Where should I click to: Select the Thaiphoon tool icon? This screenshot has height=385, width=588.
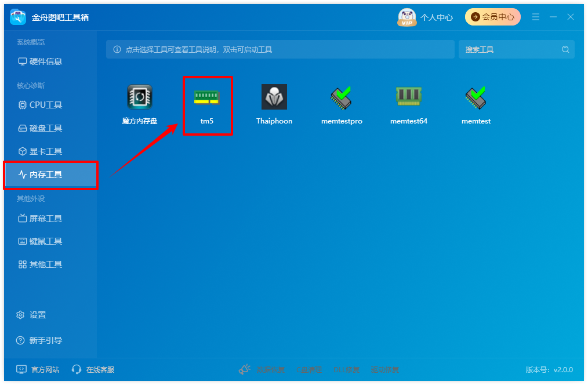click(274, 97)
